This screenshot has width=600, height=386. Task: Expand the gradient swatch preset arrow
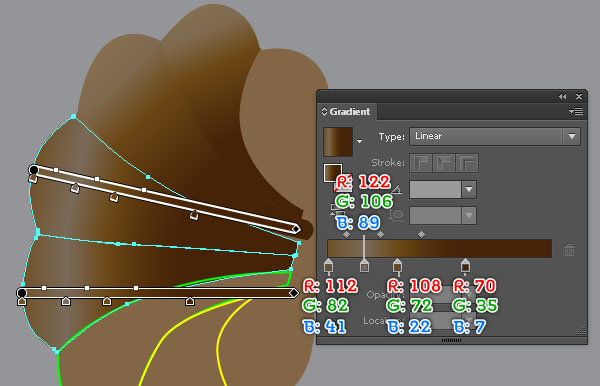point(359,141)
